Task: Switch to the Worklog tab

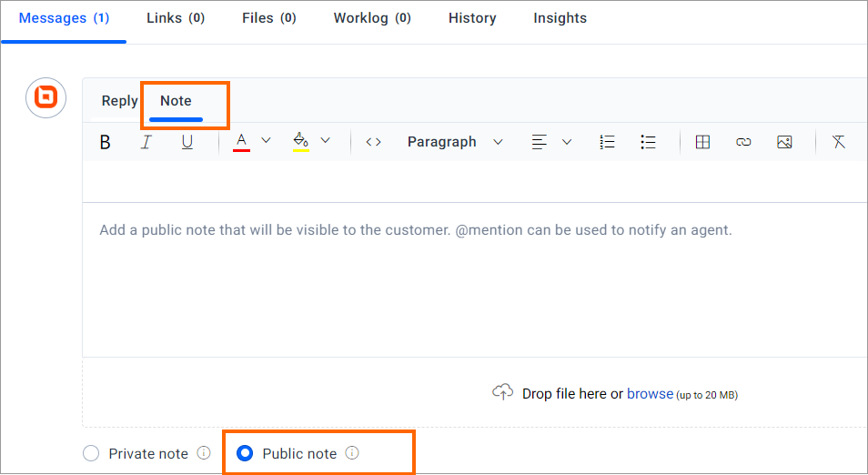Action: click(372, 18)
